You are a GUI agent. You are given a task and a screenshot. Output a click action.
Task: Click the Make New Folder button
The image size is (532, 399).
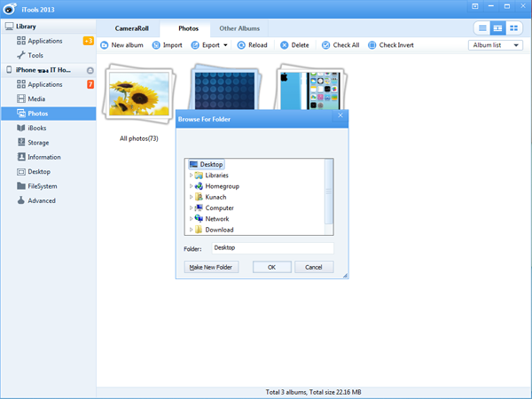[x=211, y=267]
